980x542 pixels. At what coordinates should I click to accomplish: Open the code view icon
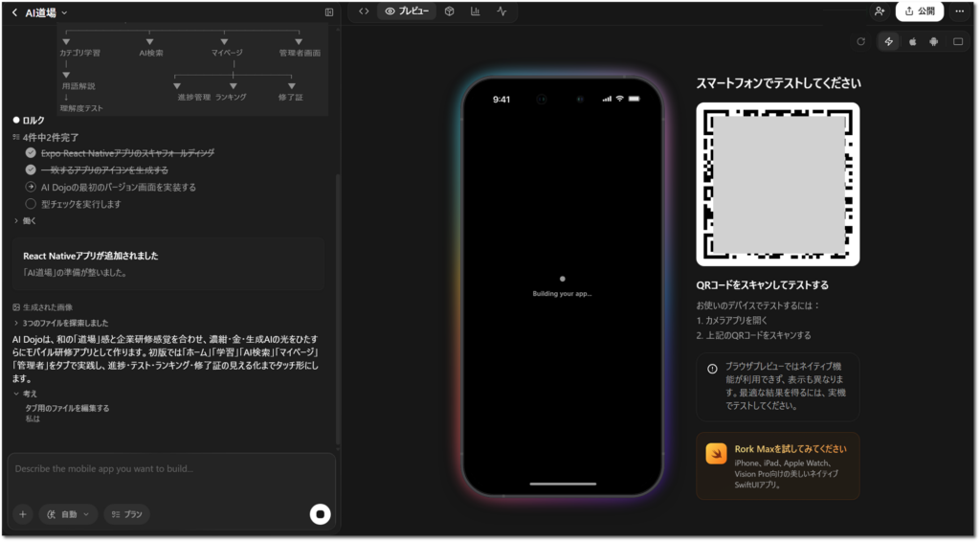364,11
